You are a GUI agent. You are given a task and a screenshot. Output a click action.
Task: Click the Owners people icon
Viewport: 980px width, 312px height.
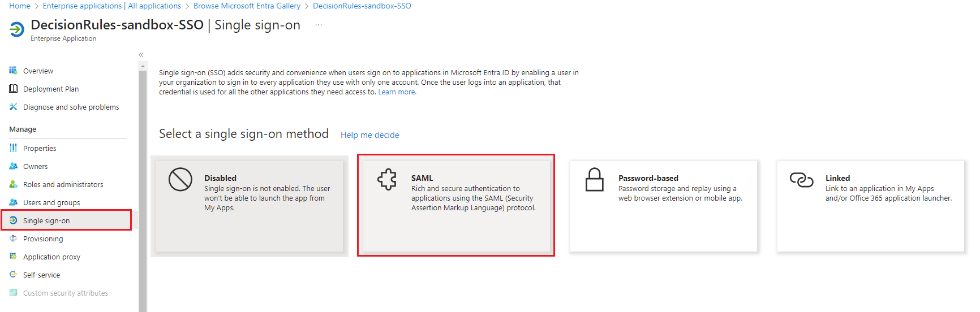tap(13, 166)
